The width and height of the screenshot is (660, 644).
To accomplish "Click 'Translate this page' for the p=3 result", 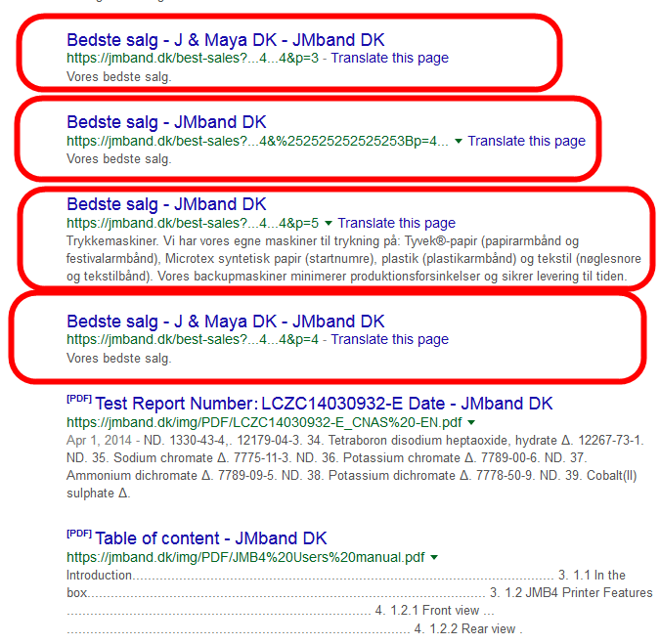I will click(x=390, y=58).
